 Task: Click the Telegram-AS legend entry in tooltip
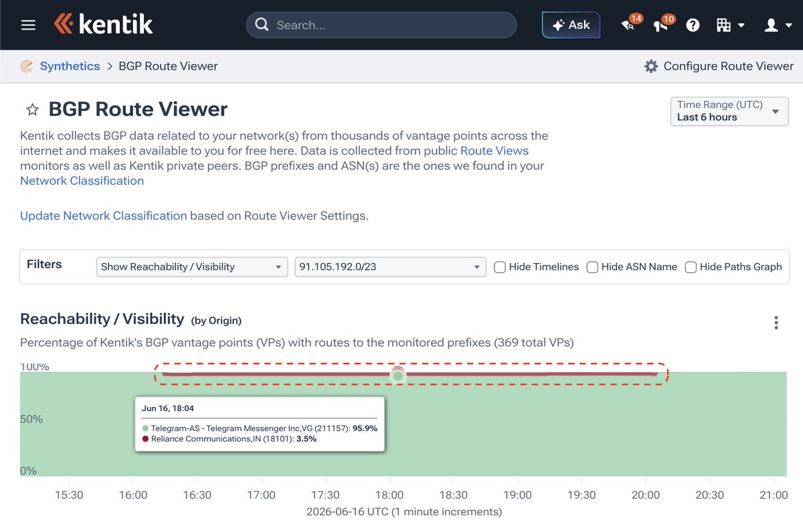[x=260, y=428]
